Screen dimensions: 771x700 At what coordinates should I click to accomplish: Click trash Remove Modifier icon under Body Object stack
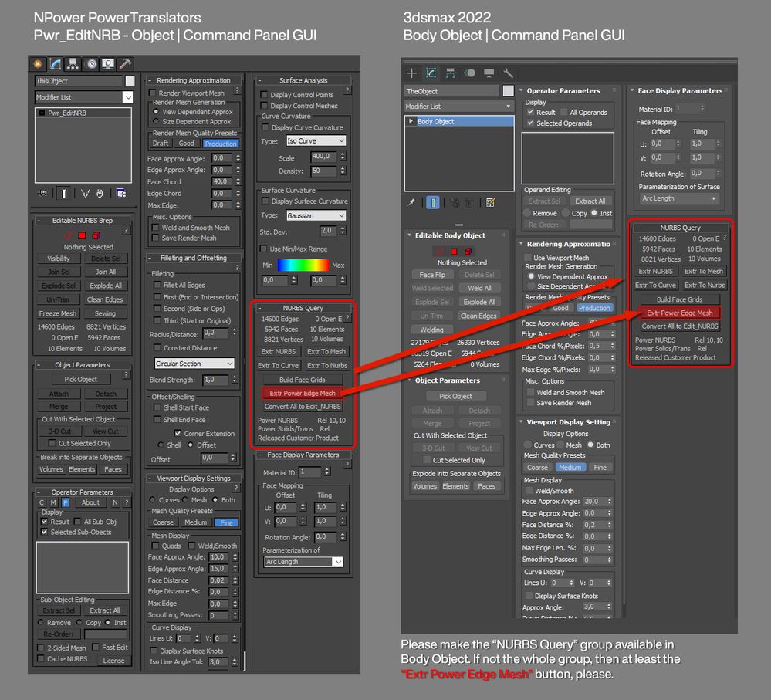[x=469, y=202]
